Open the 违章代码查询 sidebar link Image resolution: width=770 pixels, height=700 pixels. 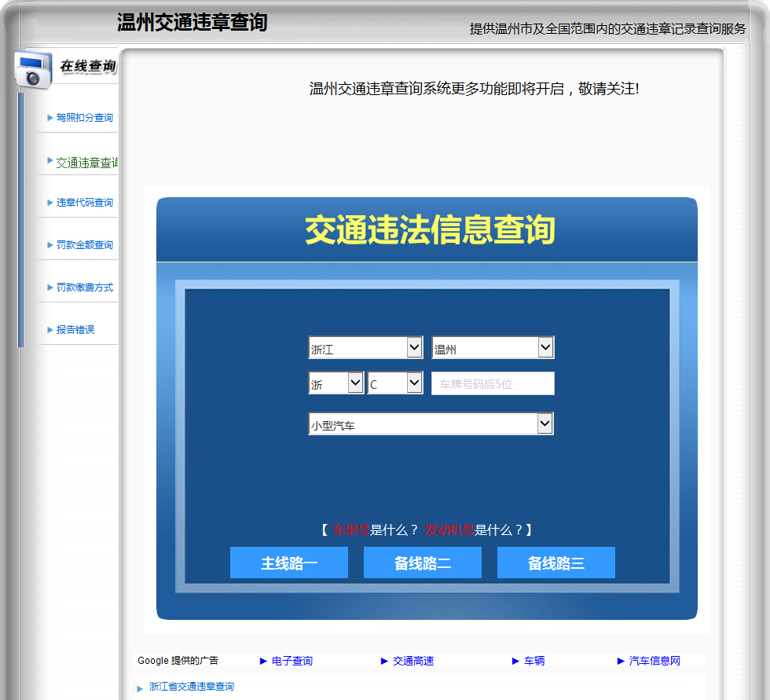coord(85,203)
